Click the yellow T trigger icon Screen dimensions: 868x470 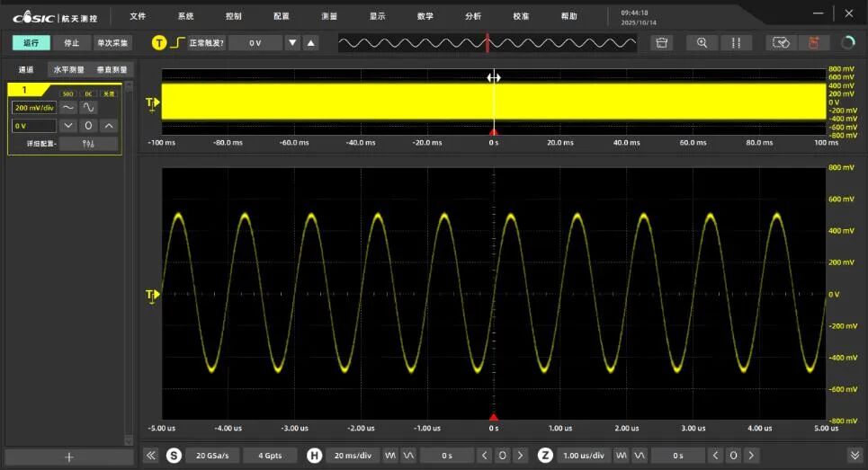point(159,42)
